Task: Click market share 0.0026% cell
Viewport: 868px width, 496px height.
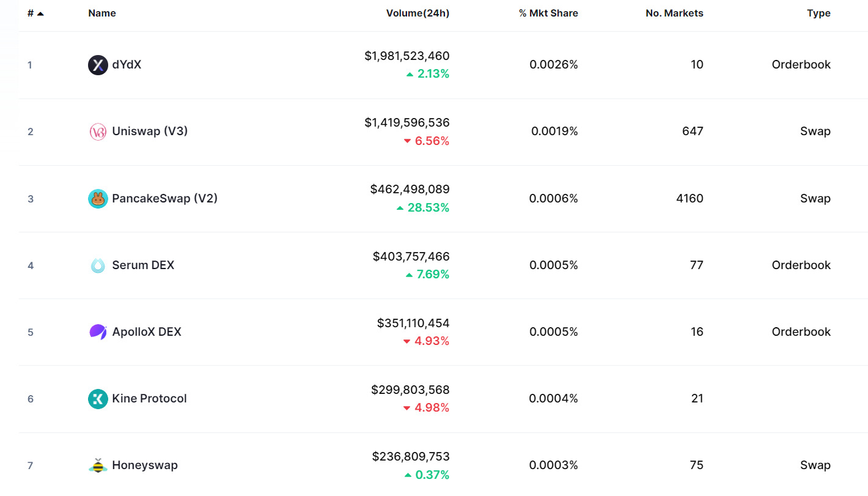Action: click(x=554, y=64)
